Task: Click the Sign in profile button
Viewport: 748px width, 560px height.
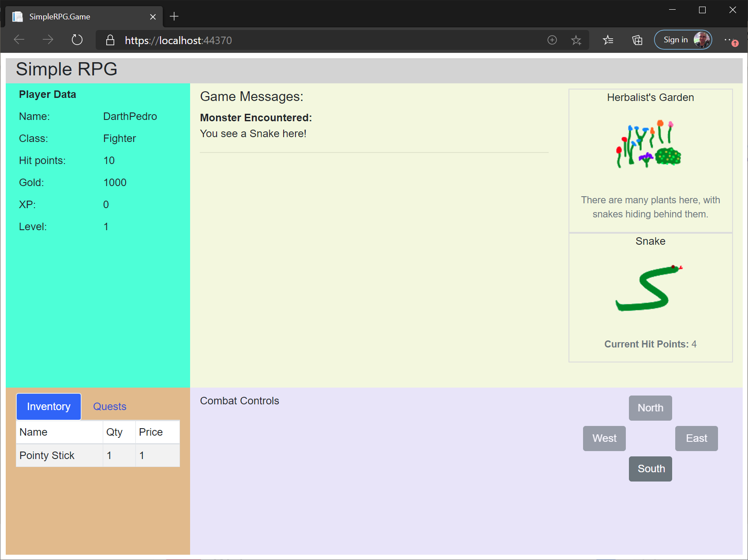Action: tap(682, 40)
